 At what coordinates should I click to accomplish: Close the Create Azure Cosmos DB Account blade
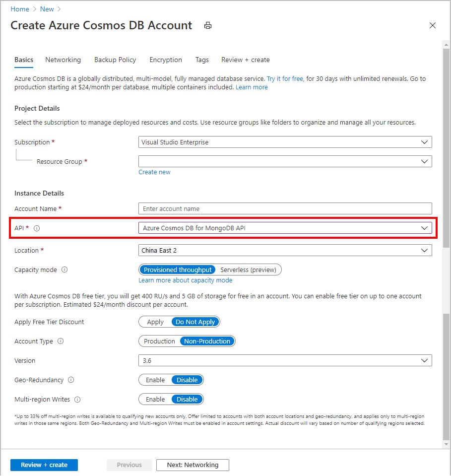433,25
